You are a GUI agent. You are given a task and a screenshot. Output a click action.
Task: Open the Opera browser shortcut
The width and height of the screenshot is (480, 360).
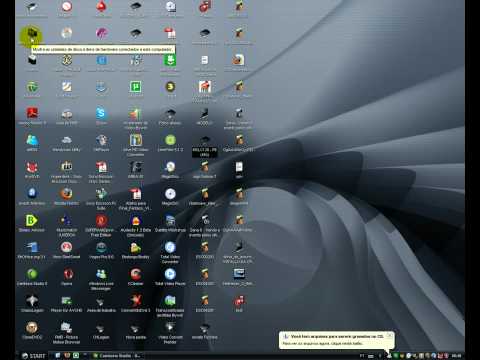tap(67, 277)
